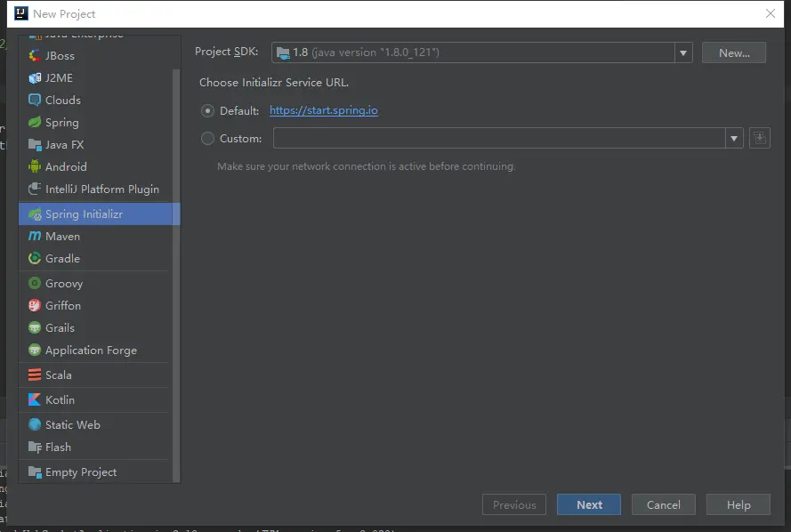Open the Project SDK dropdown arrow
Image resolution: width=791 pixels, height=532 pixels.
[x=683, y=53]
